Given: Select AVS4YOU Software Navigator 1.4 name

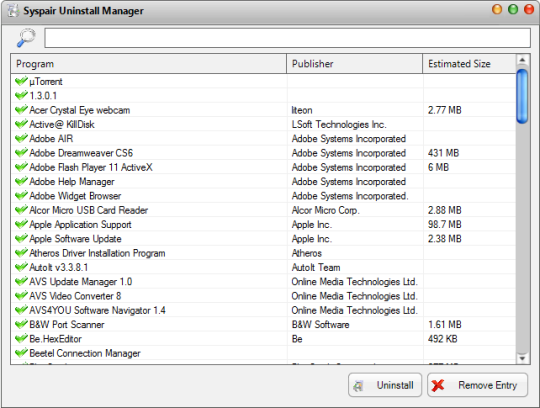Looking at the screenshot, I should [x=97, y=310].
